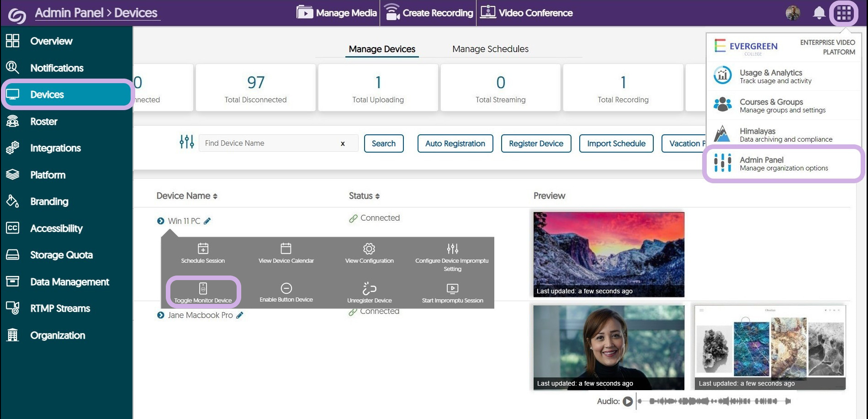This screenshot has width=868, height=419.
Task: Open the apps grid launcher
Action: click(x=844, y=13)
